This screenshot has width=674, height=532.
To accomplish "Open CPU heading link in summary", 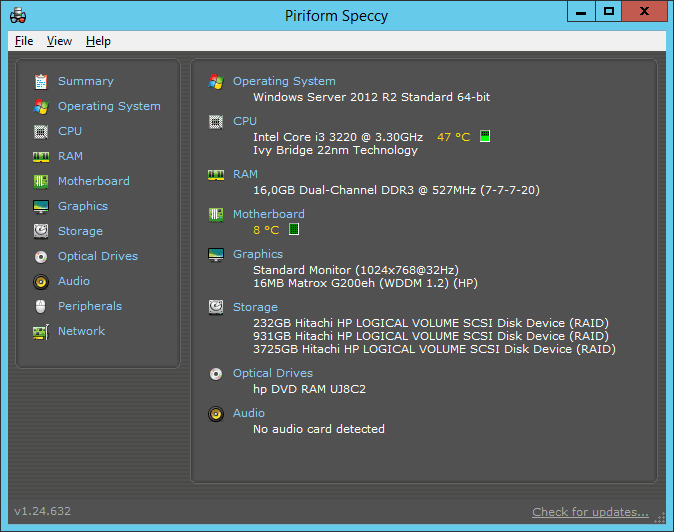I will coord(245,121).
